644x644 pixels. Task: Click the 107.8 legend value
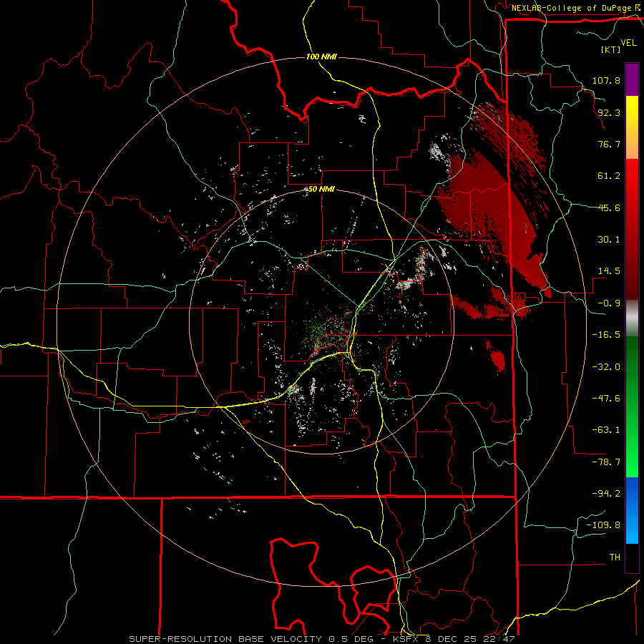pos(606,80)
